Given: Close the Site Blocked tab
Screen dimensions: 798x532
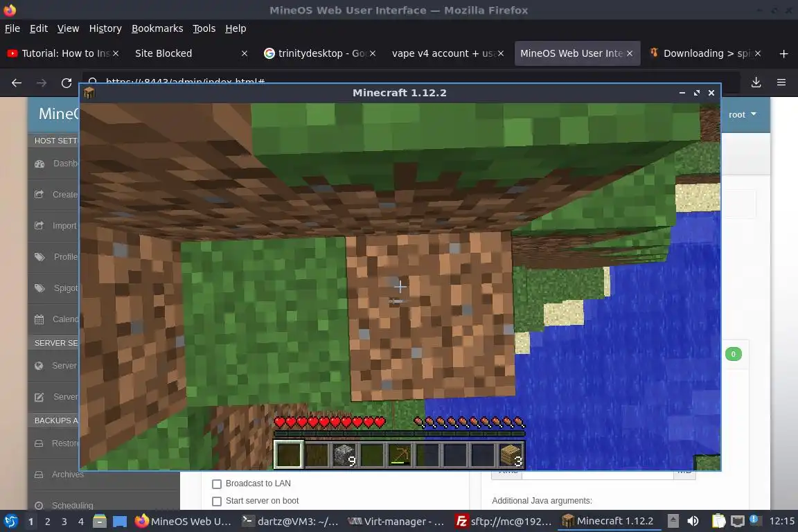Looking at the screenshot, I should click(x=245, y=53).
